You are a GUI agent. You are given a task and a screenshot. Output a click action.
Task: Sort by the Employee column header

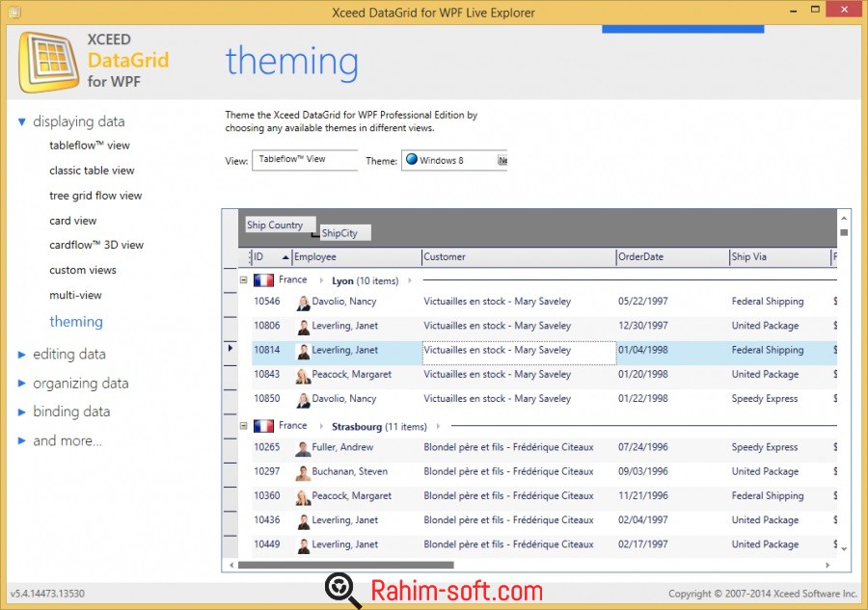[357, 256]
